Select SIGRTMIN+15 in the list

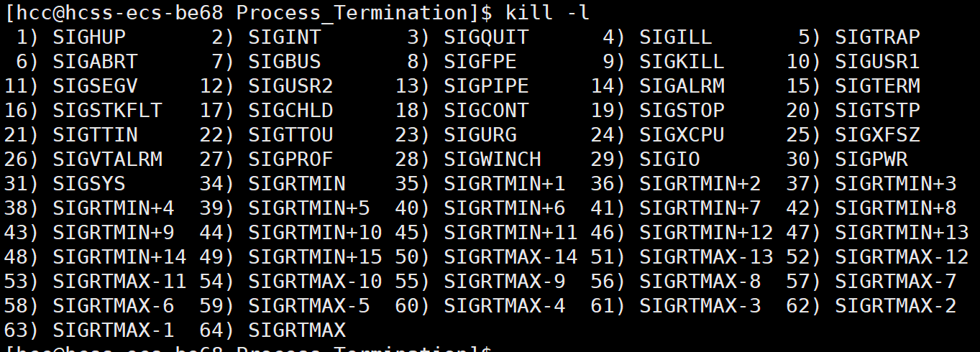point(315,256)
